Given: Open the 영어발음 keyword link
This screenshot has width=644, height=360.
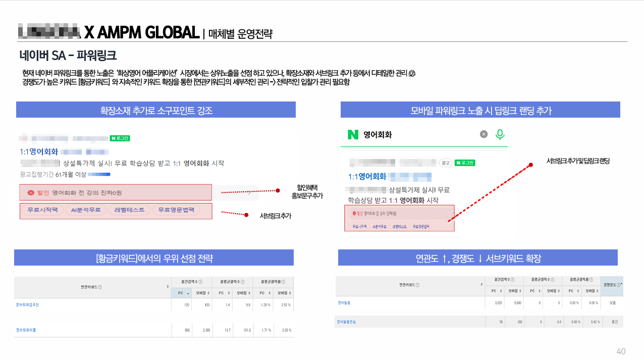Looking at the screenshot, I should (343, 302).
